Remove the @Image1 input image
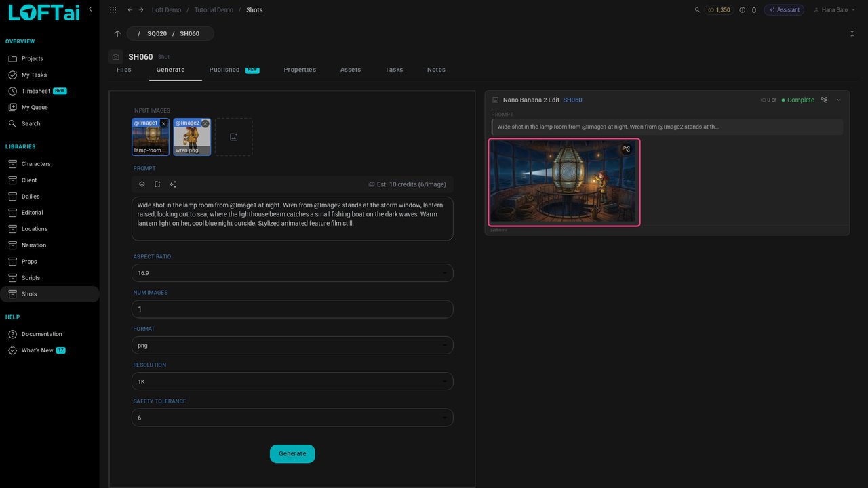The image size is (868, 488). pos(163,124)
